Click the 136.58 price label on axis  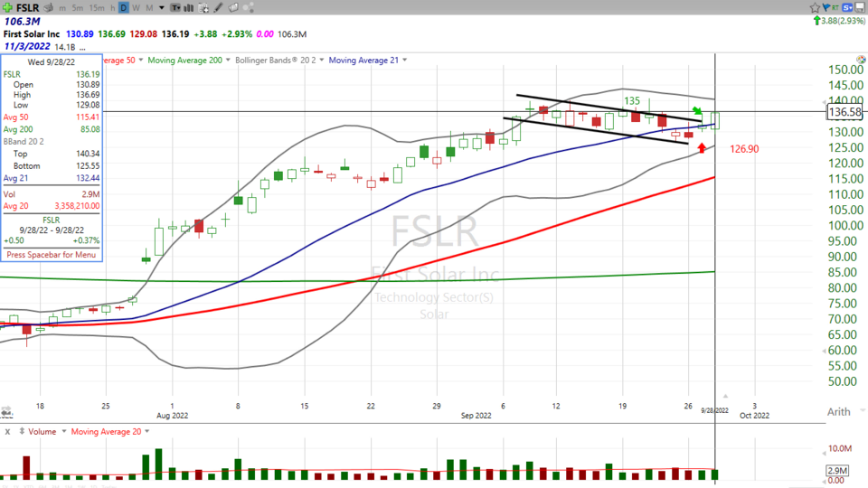[x=844, y=112]
